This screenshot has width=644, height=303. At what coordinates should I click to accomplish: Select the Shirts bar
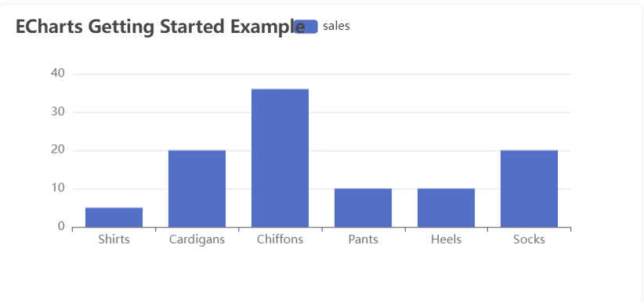coord(114,218)
